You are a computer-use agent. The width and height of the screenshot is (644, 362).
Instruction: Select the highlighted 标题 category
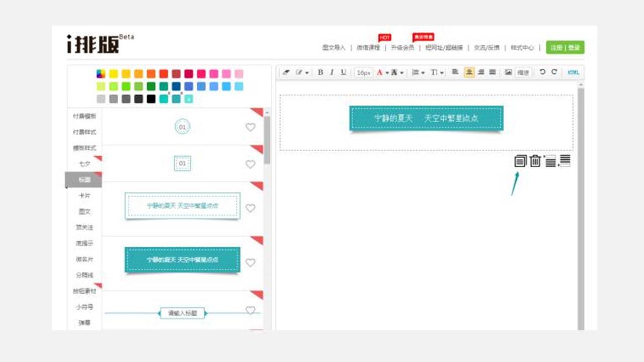[x=84, y=179]
